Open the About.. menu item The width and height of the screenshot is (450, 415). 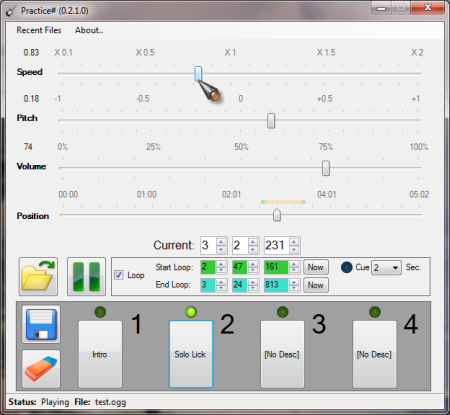coord(89,30)
